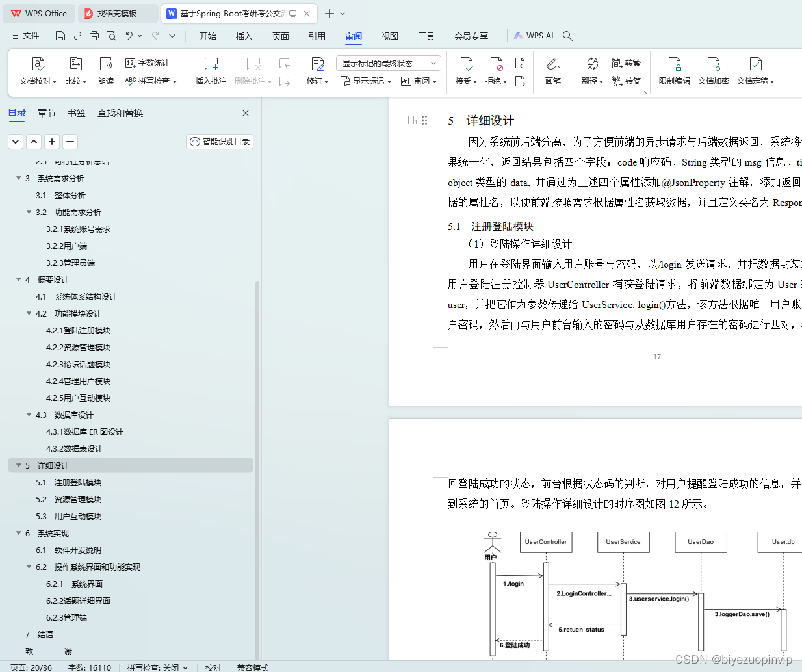Convert to simplified with 转简
802x672 pixels.
627,81
